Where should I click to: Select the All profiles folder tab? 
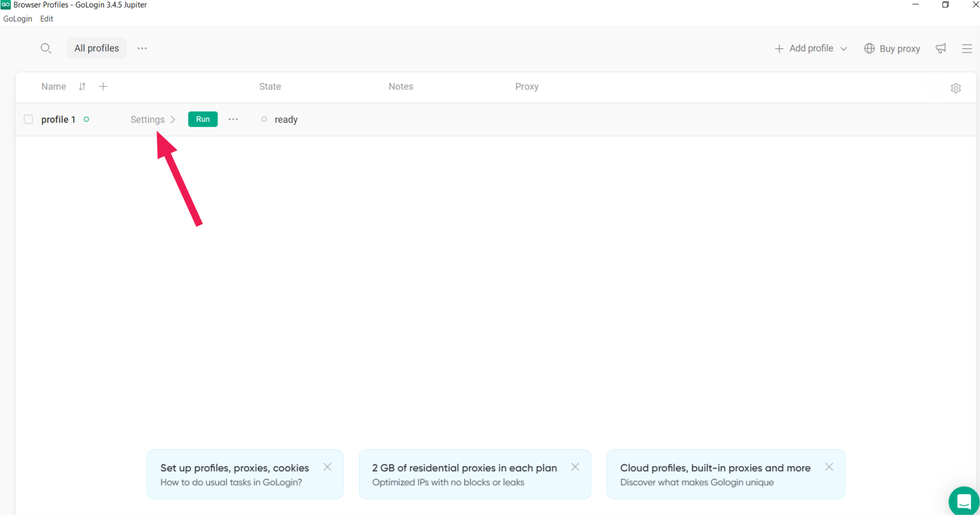(x=96, y=48)
